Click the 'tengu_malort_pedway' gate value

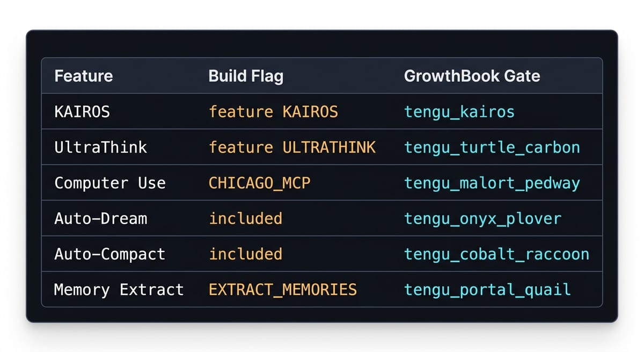492,184
